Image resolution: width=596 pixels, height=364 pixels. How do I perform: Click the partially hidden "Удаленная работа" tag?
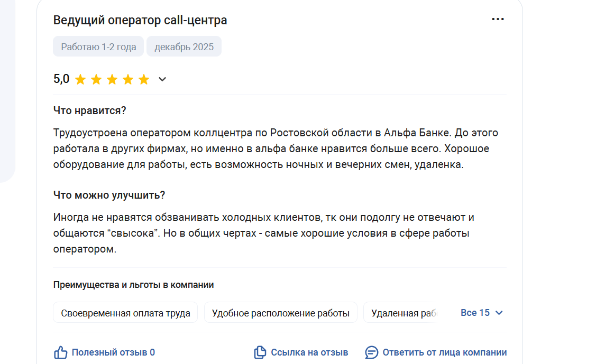403,313
